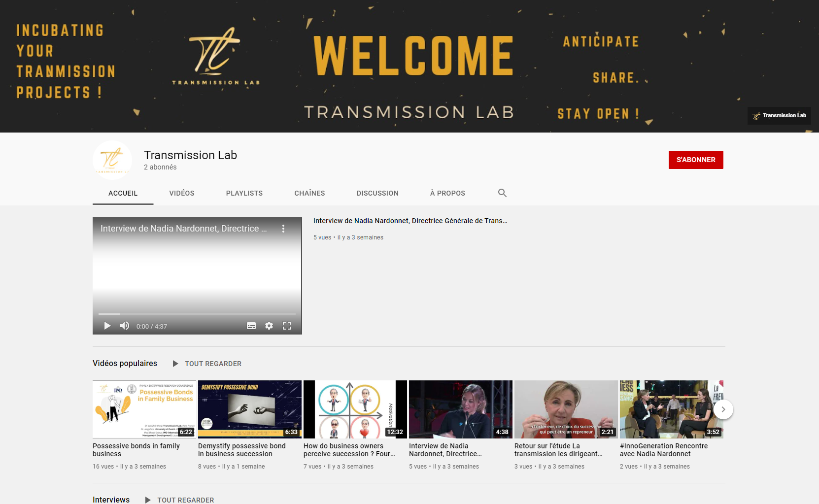This screenshot has height=504, width=819.
Task: Click '8 vues · il y a 1 semaine'
Action: [232, 467]
